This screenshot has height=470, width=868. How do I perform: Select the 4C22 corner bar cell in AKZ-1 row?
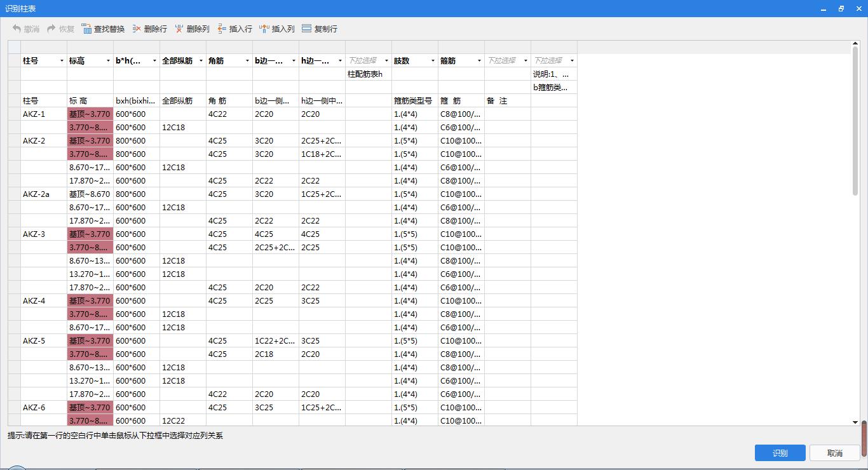click(229, 114)
